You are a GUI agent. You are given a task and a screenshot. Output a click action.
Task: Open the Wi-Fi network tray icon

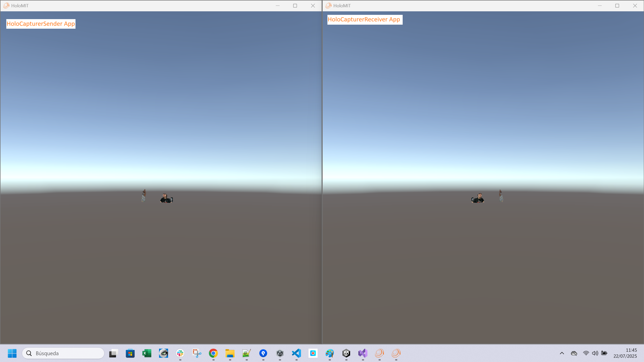(x=586, y=353)
